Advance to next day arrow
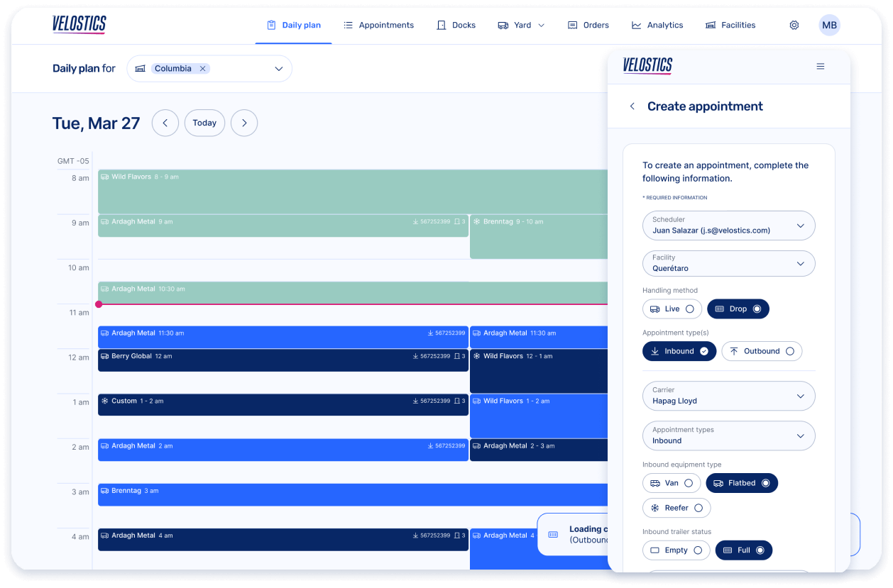Viewport: 893px width, 588px height. (243, 123)
